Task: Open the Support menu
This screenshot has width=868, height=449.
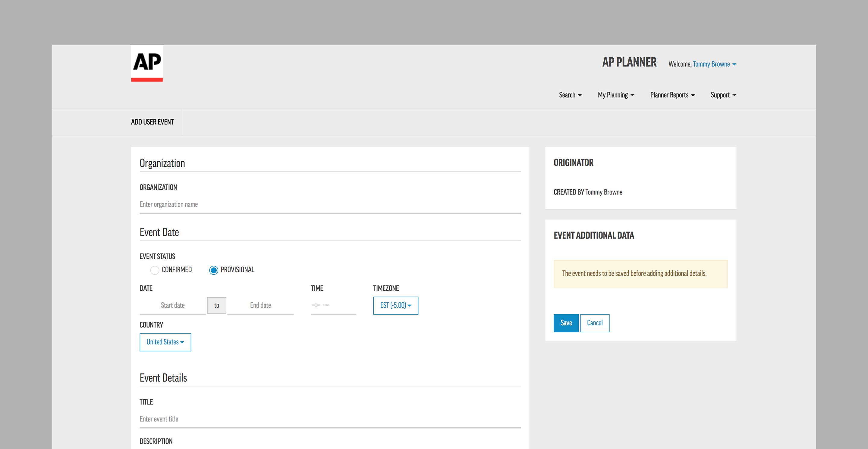Action: pyautogui.click(x=723, y=95)
